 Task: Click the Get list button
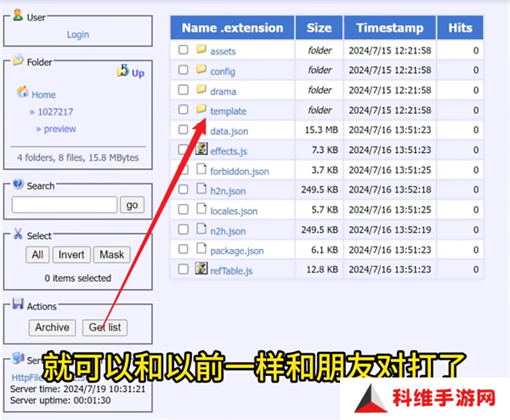point(105,327)
